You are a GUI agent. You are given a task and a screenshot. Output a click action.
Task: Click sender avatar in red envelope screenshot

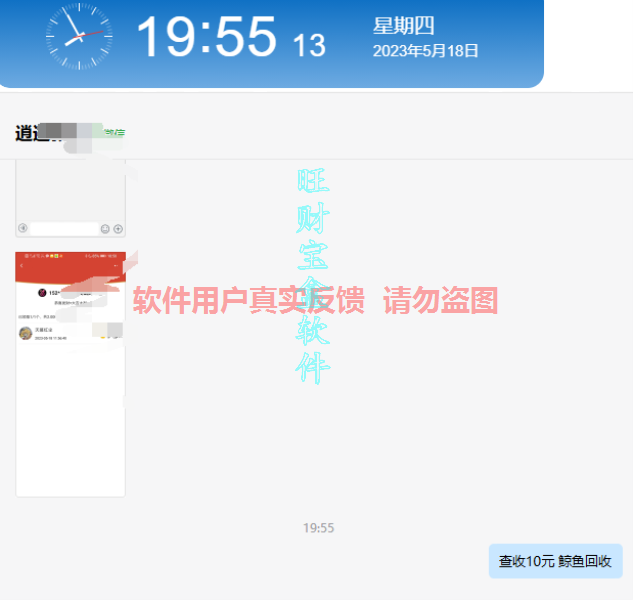(x=41, y=293)
